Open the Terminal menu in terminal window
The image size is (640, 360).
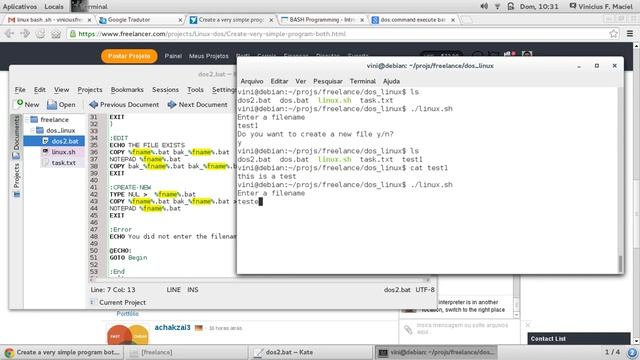pyautogui.click(x=362, y=81)
